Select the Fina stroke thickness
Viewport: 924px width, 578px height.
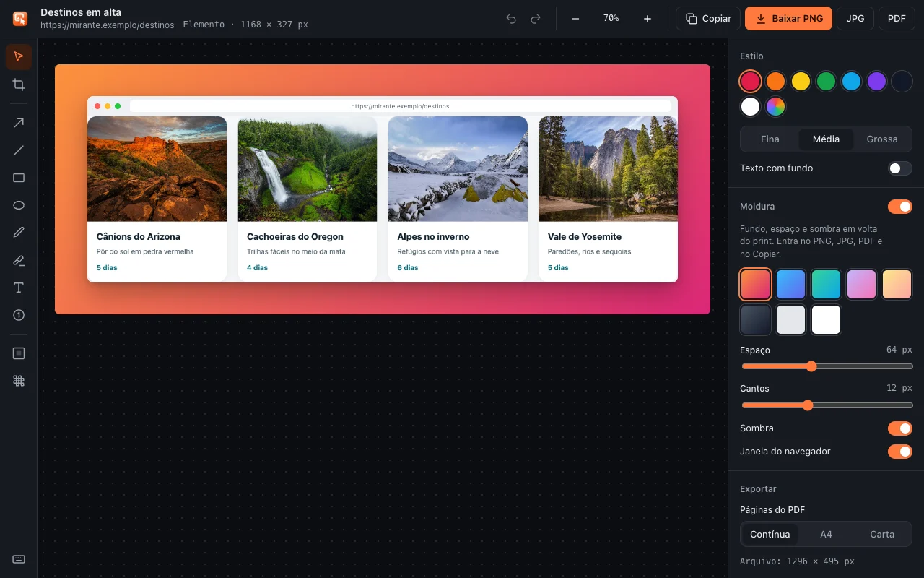770,139
